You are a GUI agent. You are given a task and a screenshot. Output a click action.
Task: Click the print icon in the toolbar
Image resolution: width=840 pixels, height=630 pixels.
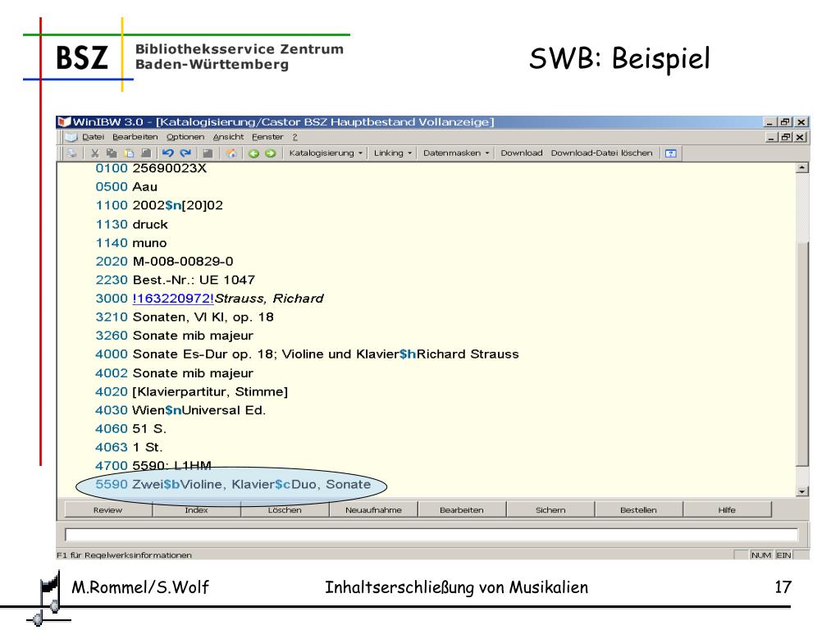[71, 153]
